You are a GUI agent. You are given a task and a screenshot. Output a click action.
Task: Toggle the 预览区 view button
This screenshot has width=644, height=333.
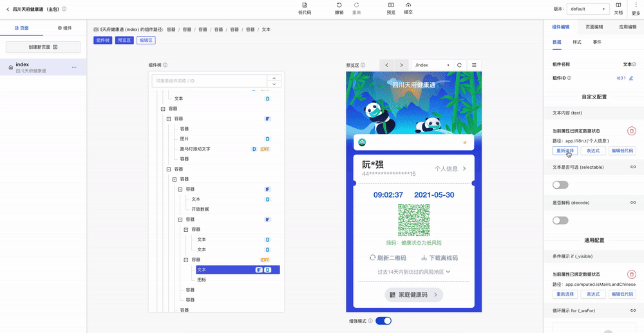[124, 40]
